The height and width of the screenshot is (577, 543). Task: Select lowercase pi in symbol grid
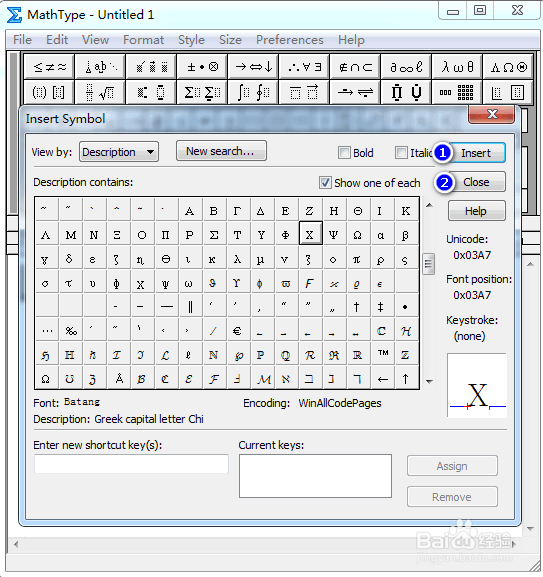357,259
